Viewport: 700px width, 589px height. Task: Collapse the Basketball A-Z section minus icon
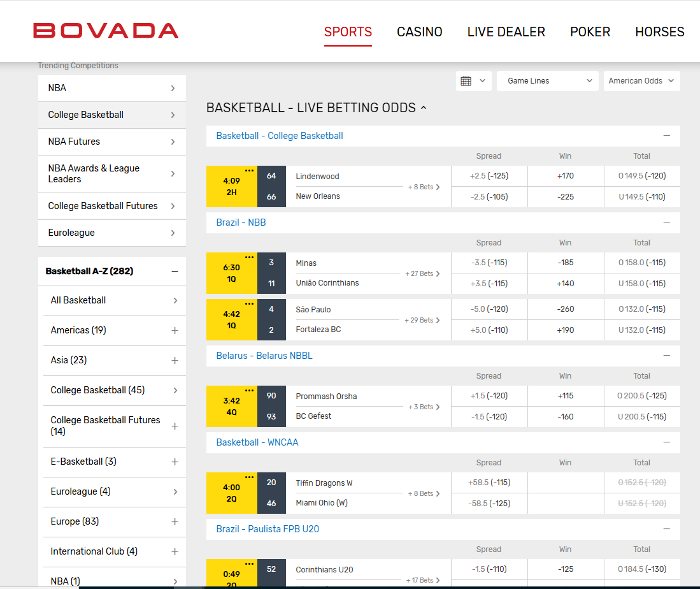click(175, 271)
